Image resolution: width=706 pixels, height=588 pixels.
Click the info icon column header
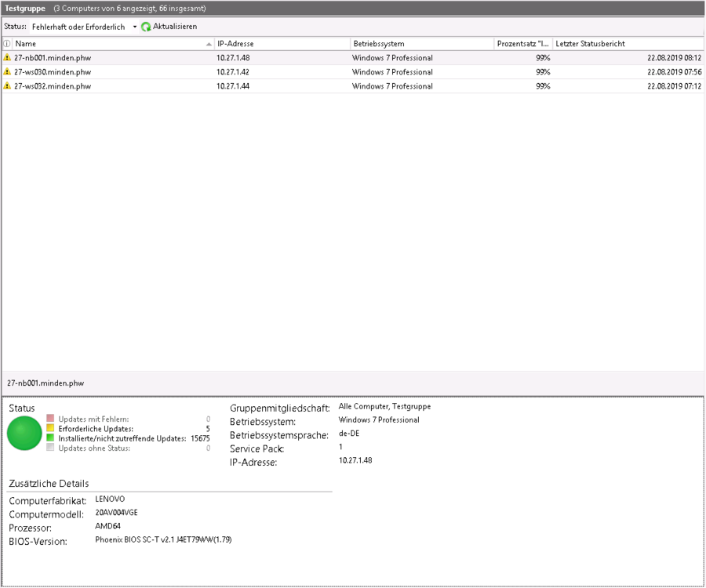pyautogui.click(x=7, y=44)
